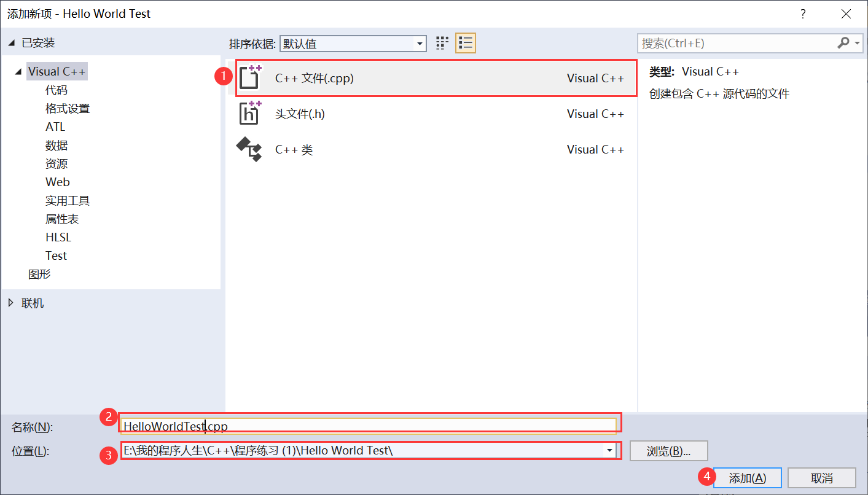Screen dimensions: 868x495
Task: Click the description '创建包含 C++ 源代码的文件'
Action: click(x=719, y=94)
